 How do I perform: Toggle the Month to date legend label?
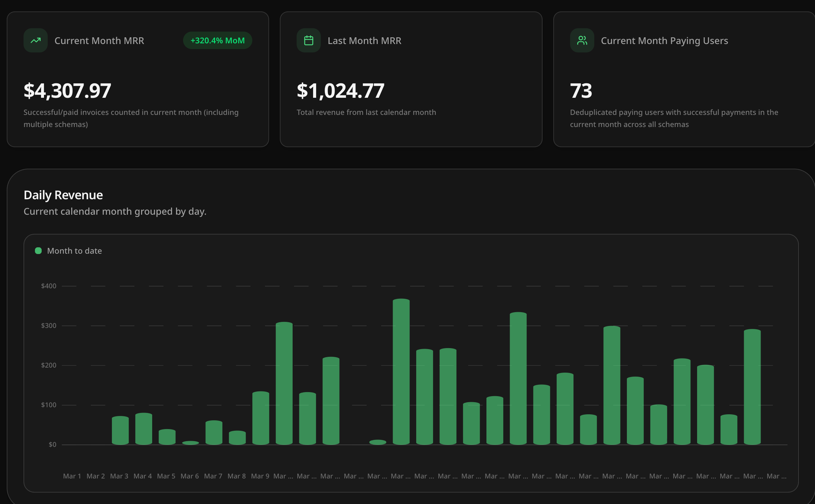click(x=74, y=251)
